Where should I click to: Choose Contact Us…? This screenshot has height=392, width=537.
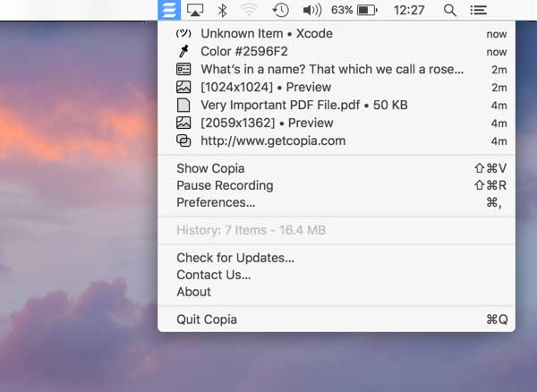337,275
